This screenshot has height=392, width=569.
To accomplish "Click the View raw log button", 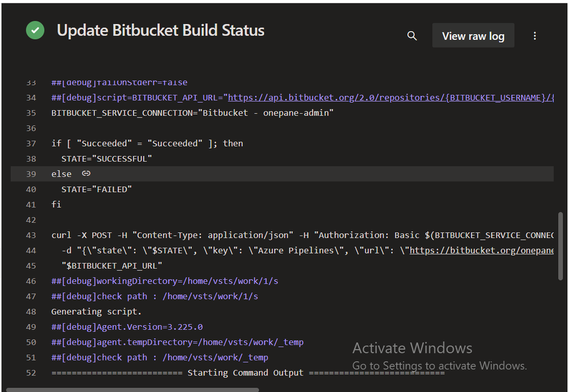I will [473, 35].
